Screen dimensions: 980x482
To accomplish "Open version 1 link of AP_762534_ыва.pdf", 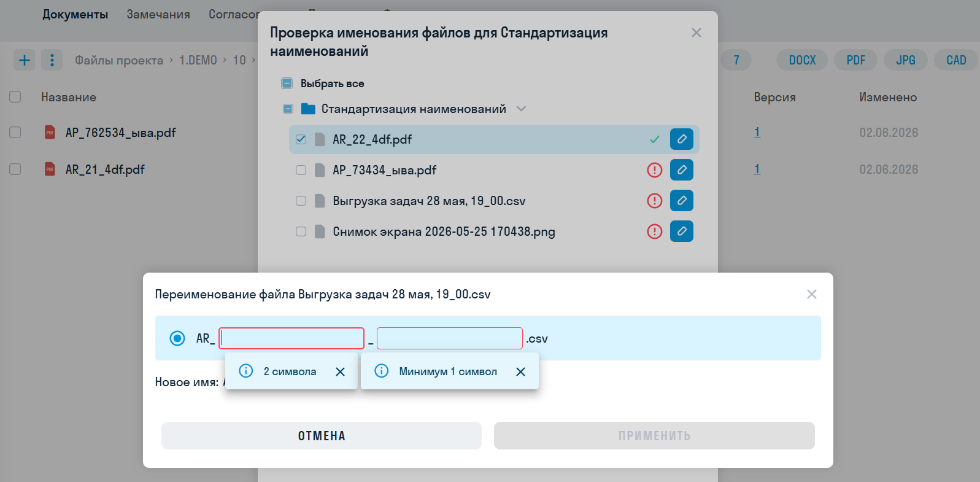I will click(x=757, y=132).
